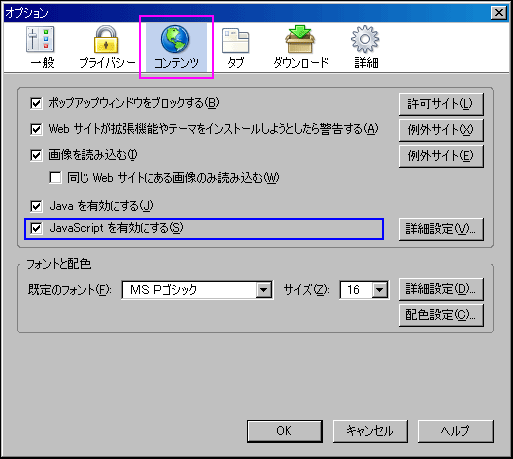Open the タブ settings icon
The height and width of the screenshot is (459, 513).
236,40
